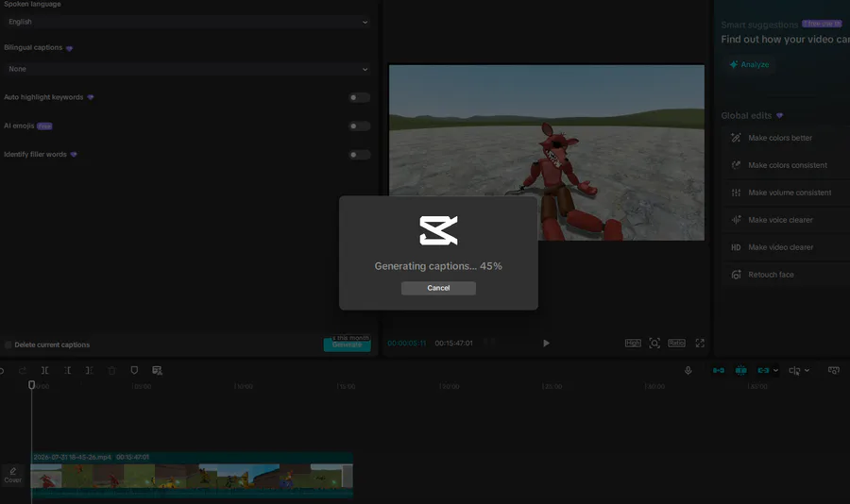Select Make colors better global edit
This screenshot has width=850, height=504.
click(786, 138)
